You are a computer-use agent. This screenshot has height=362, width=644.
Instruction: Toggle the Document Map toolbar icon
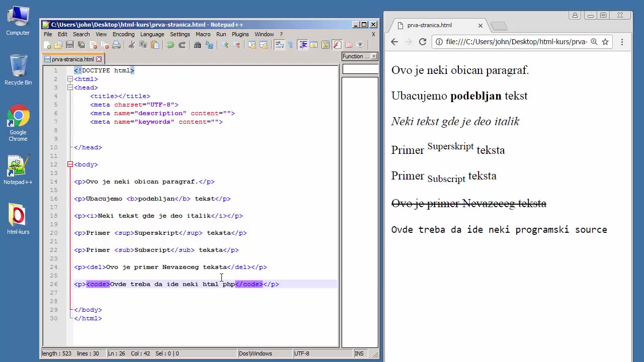point(326,45)
